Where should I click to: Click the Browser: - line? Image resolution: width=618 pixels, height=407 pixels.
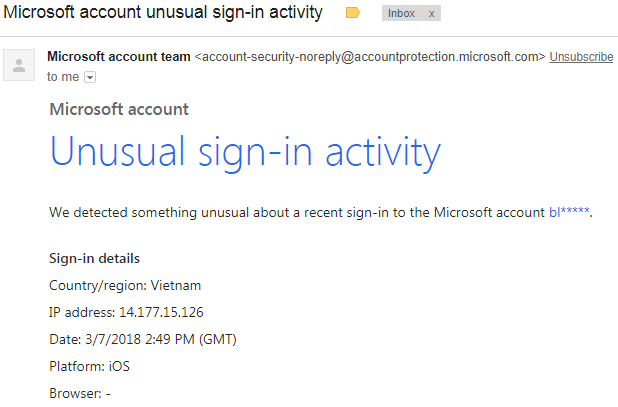(79, 393)
